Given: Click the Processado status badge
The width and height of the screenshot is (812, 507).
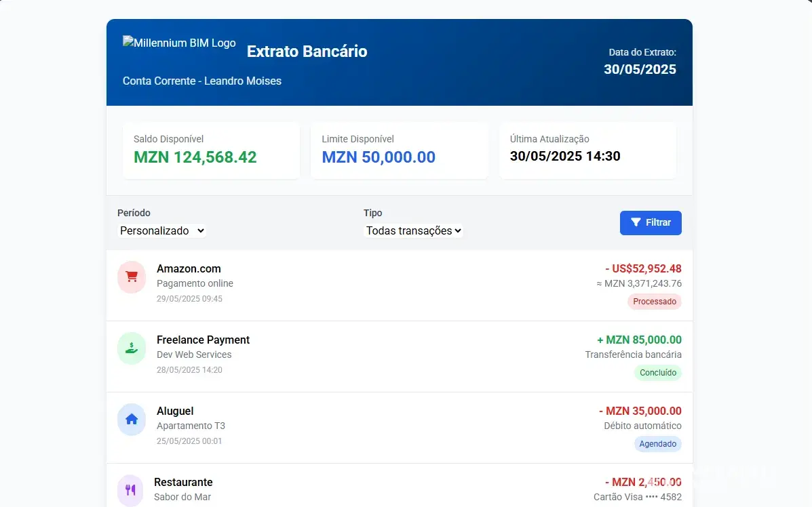Looking at the screenshot, I should (654, 302).
